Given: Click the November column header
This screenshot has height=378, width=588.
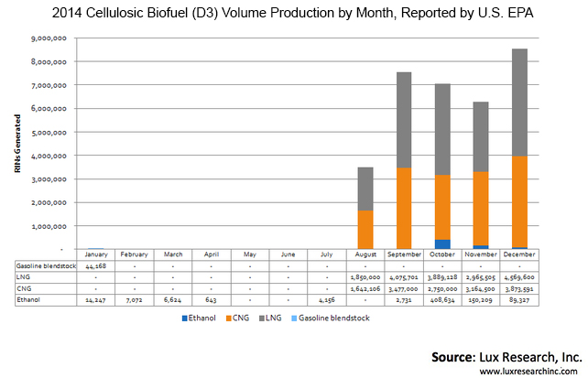Looking at the screenshot, I should pos(481,254).
